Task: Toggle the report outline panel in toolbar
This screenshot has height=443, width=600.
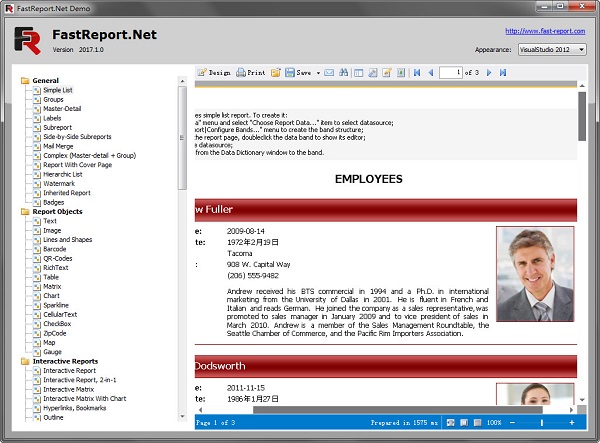Action: [x=358, y=73]
